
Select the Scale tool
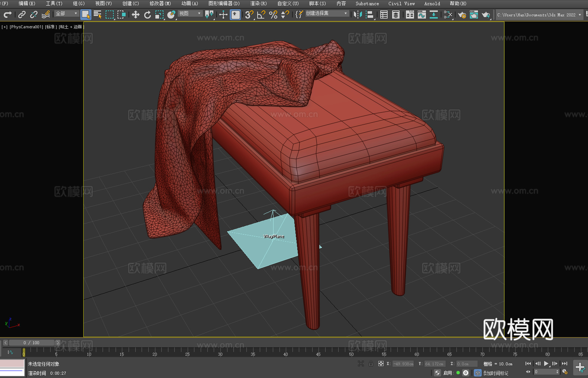coord(159,14)
